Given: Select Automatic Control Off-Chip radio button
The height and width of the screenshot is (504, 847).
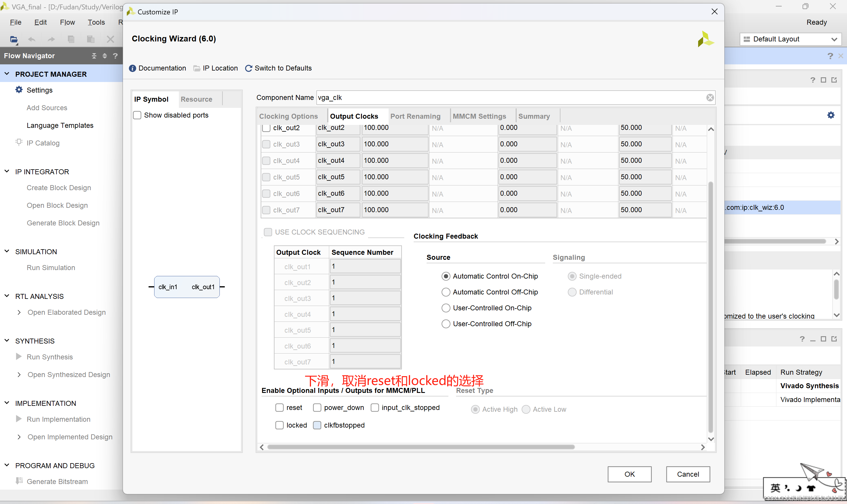Looking at the screenshot, I should [x=446, y=292].
